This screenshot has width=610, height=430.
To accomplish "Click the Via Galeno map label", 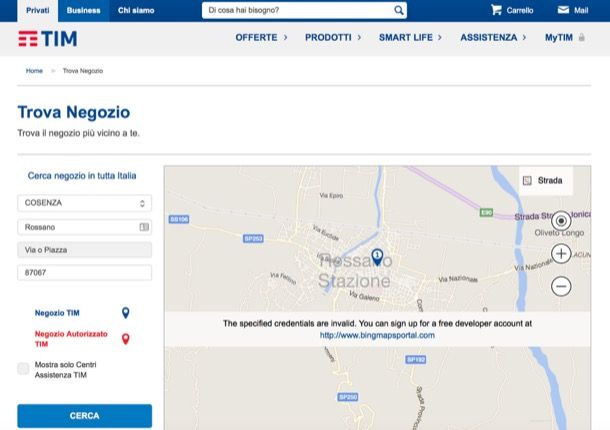I will [364, 296].
